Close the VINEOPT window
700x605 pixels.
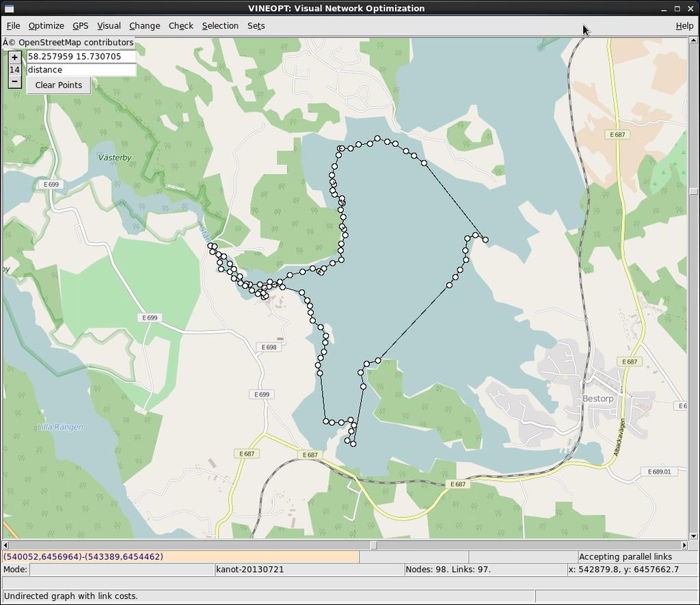(690, 8)
